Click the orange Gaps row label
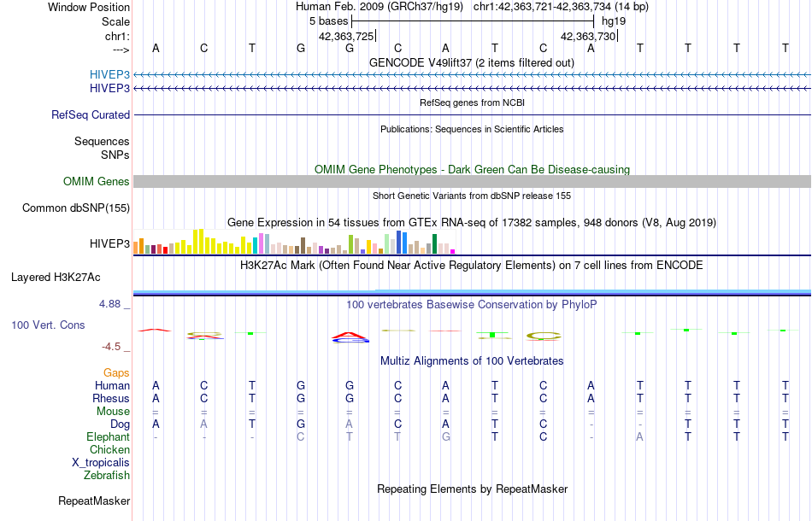The width and height of the screenshot is (812, 521). point(116,373)
